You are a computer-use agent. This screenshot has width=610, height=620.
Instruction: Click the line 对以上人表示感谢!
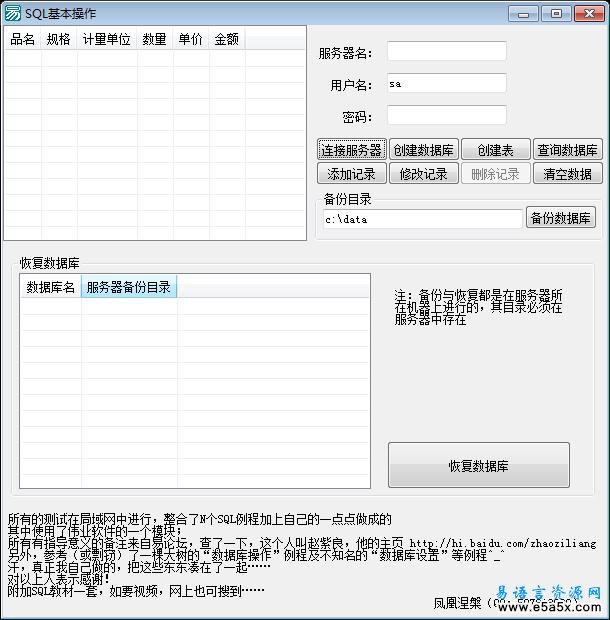click(59, 580)
